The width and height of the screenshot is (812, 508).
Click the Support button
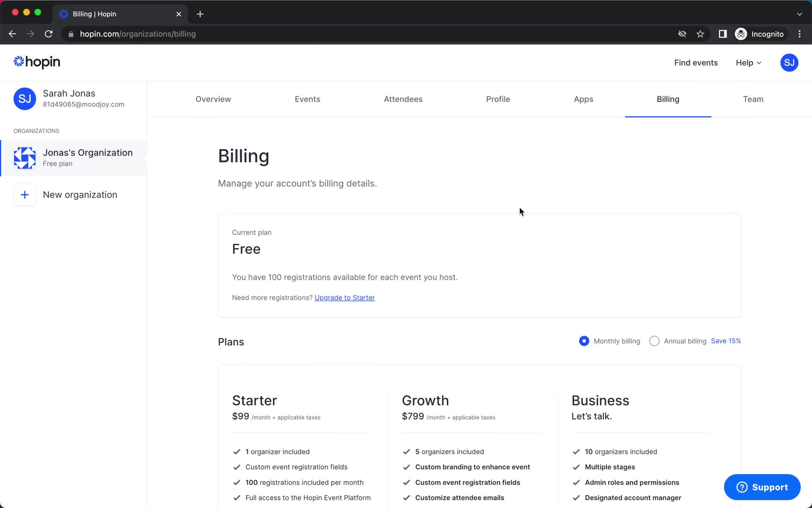click(x=762, y=487)
